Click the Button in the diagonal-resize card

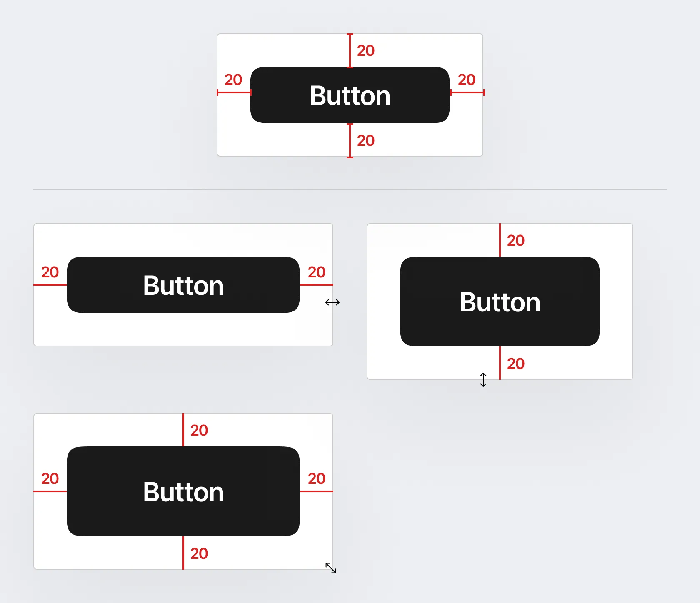tap(183, 491)
